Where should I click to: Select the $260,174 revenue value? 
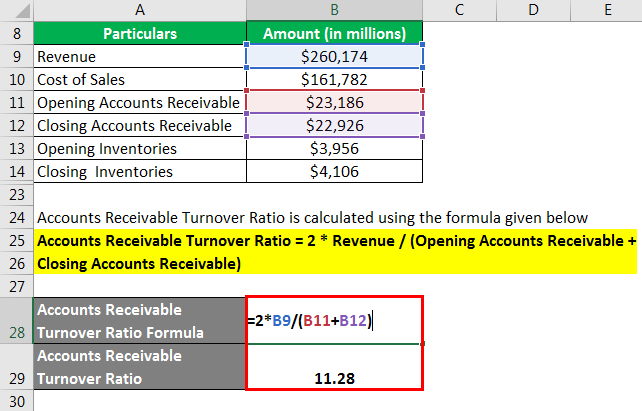tap(335, 56)
